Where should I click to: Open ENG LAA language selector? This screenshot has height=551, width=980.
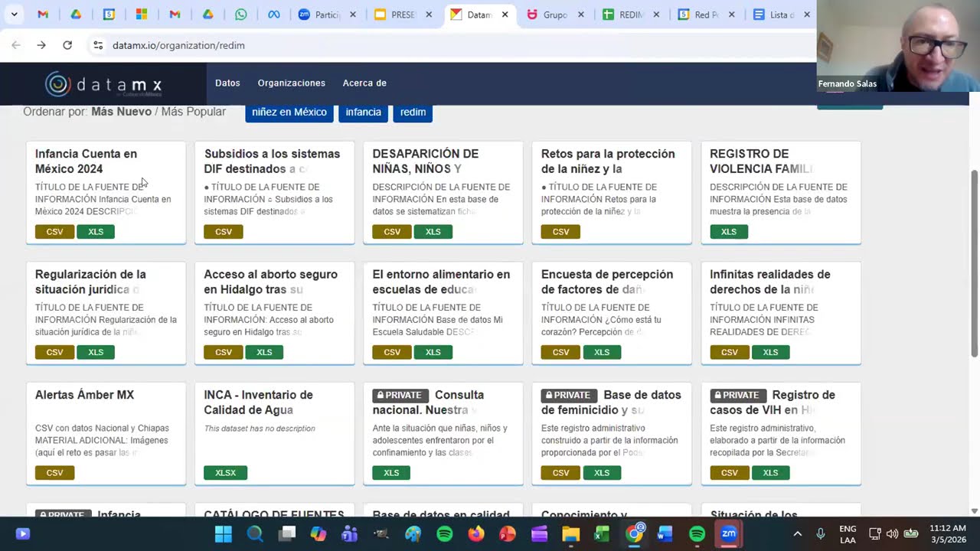point(848,533)
